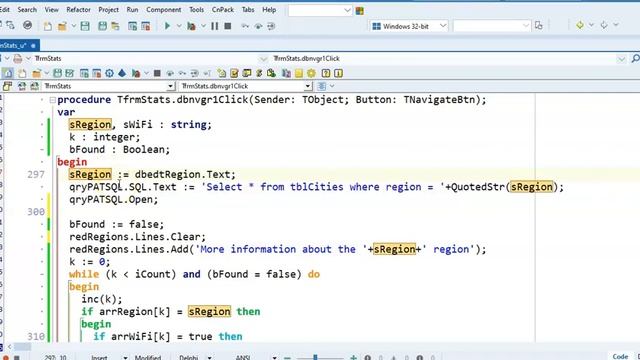Close the Stats_u editor tab
The width and height of the screenshot is (640, 360).
coord(33,46)
